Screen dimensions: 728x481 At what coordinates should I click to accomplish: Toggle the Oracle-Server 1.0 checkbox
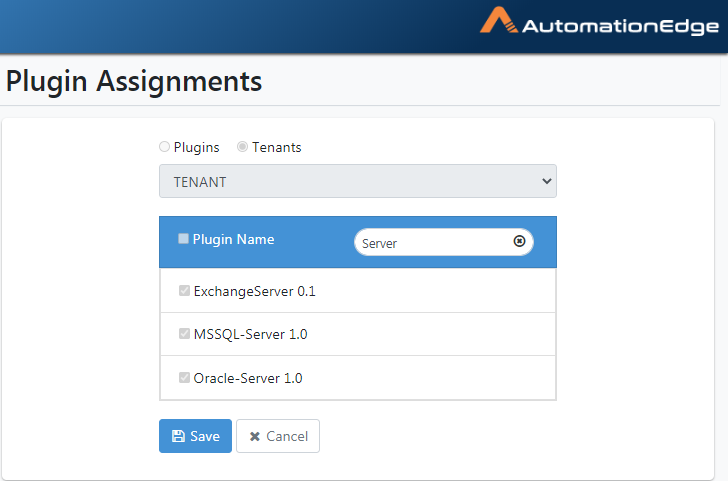click(x=184, y=377)
